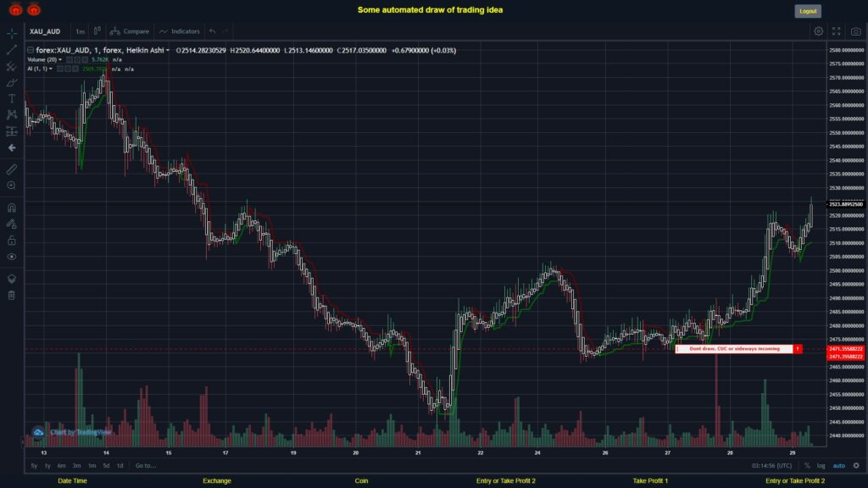Open the Go to... date dialog
The image size is (868, 488).
click(x=146, y=466)
